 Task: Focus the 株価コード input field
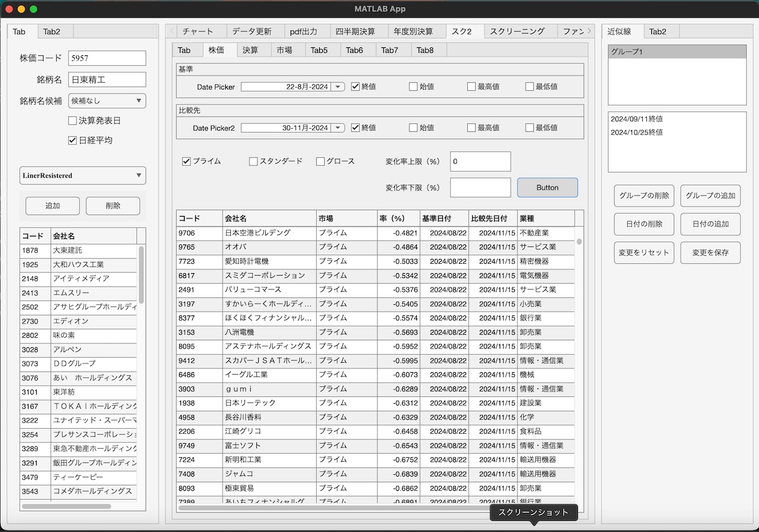[x=107, y=58]
